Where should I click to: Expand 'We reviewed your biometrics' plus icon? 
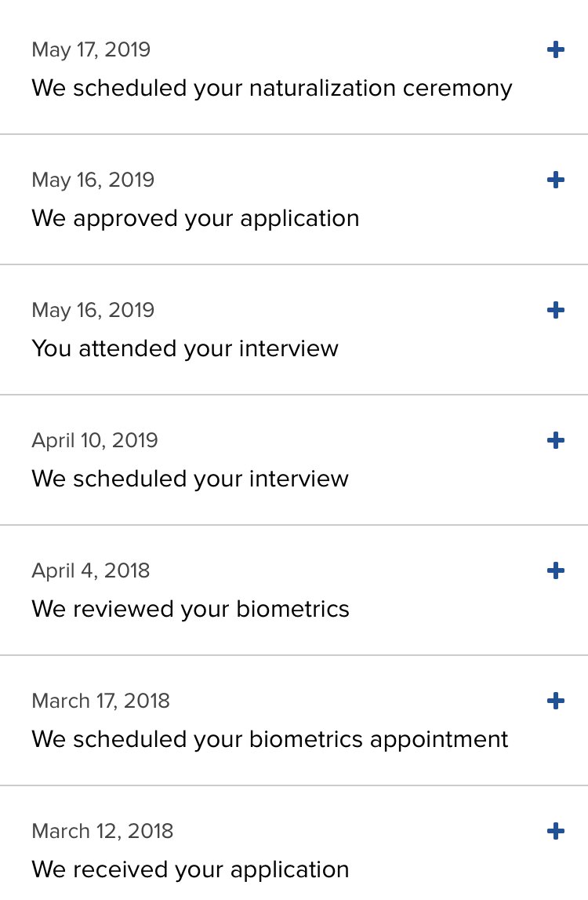[555, 570]
